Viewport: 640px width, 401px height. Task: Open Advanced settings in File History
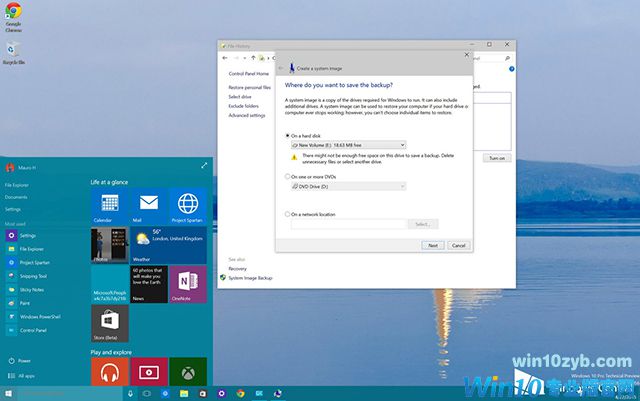(x=247, y=116)
